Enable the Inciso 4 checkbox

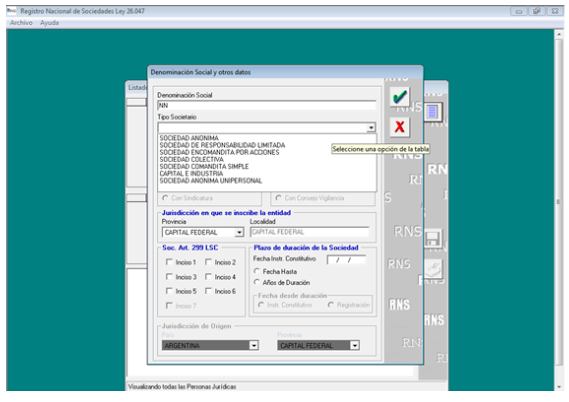tap(208, 277)
